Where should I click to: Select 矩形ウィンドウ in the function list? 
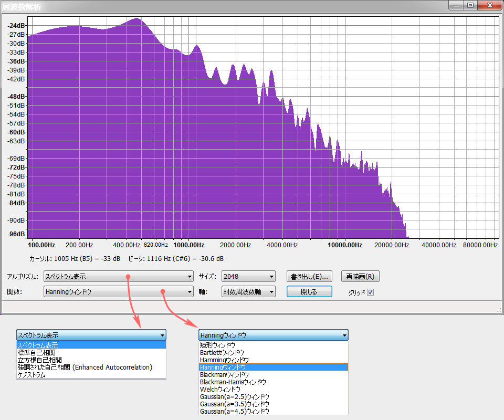tap(273, 345)
